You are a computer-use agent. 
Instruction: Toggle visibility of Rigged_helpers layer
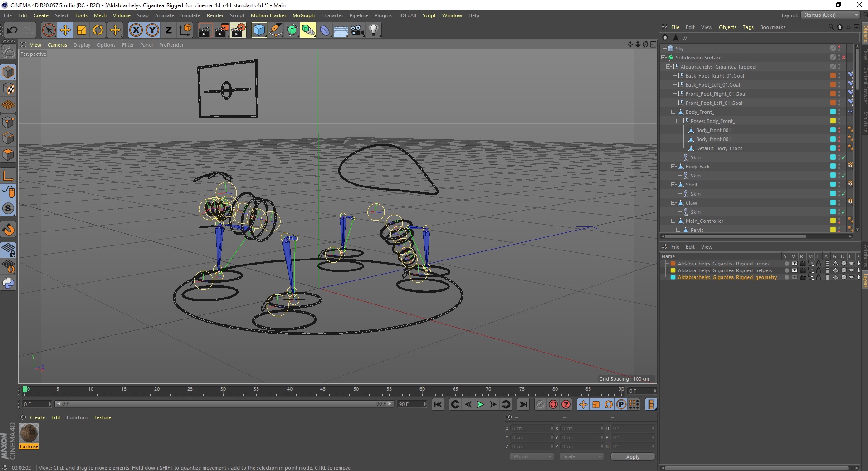(795, 270)
